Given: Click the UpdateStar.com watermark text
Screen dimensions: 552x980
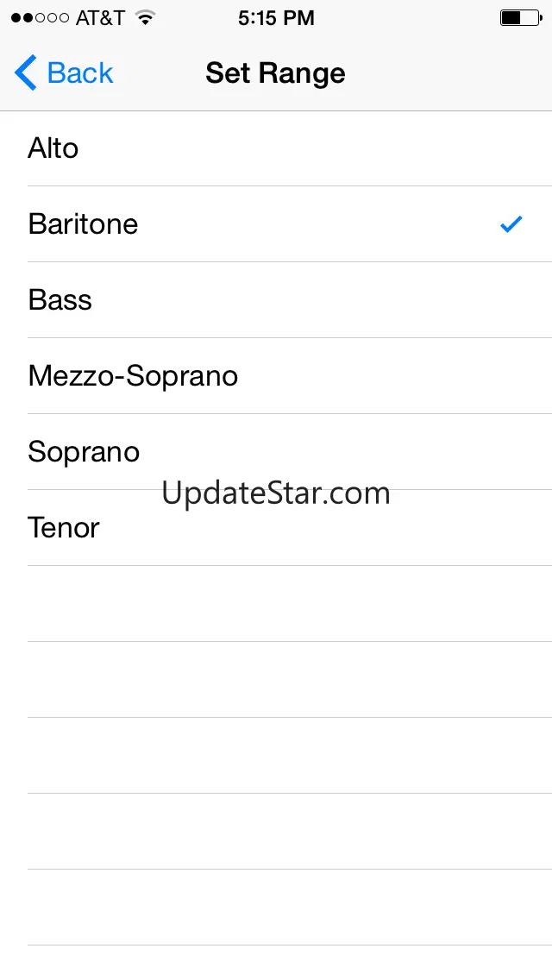Looking at the screenshot, I should 276,493.
